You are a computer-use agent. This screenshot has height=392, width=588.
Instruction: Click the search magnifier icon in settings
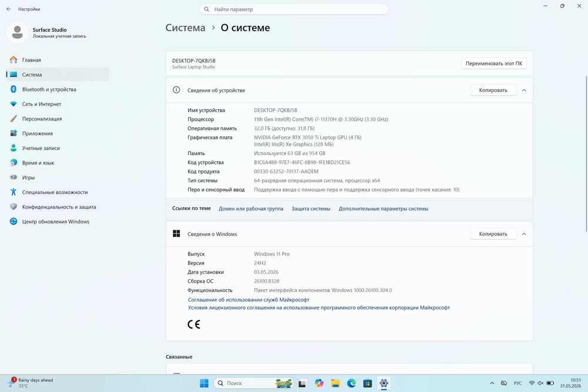206,9
